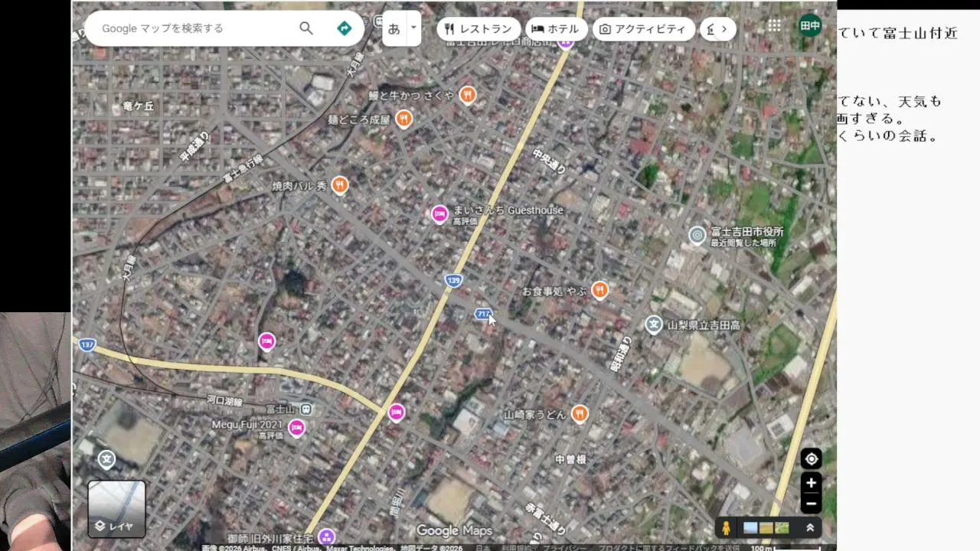Show more category chips with right chevron

pos(724,29)
